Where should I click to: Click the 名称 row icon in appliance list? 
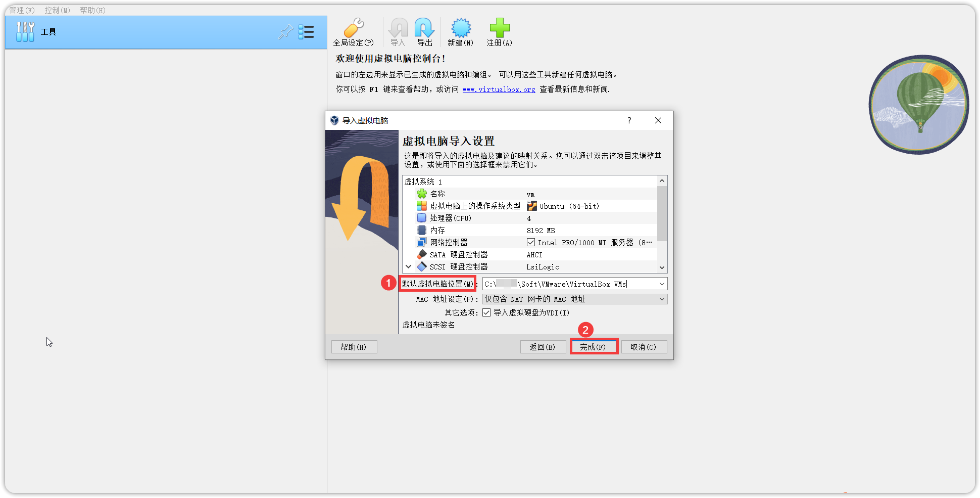(422, 194)
